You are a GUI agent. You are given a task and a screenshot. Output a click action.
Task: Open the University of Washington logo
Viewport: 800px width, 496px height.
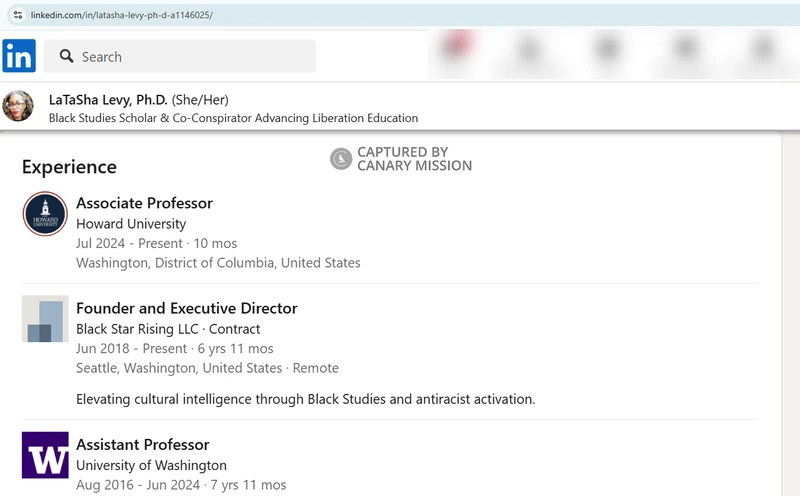click(45, 455)
